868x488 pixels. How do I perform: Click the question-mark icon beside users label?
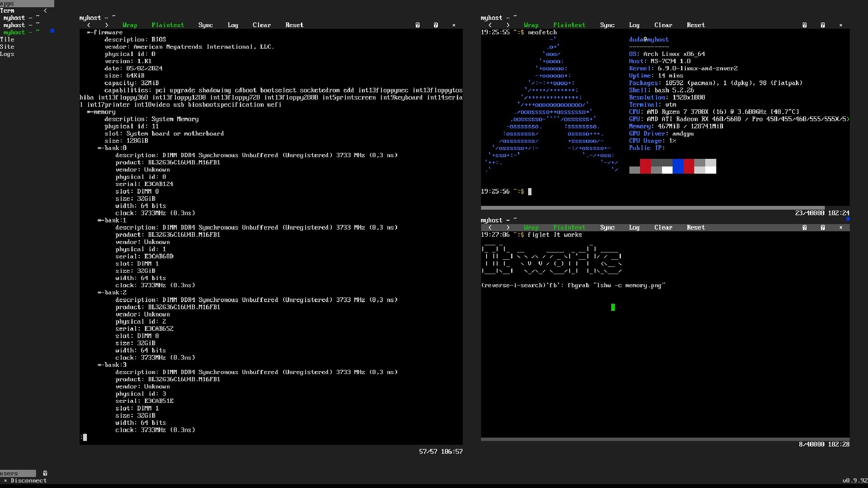(45, 473)
